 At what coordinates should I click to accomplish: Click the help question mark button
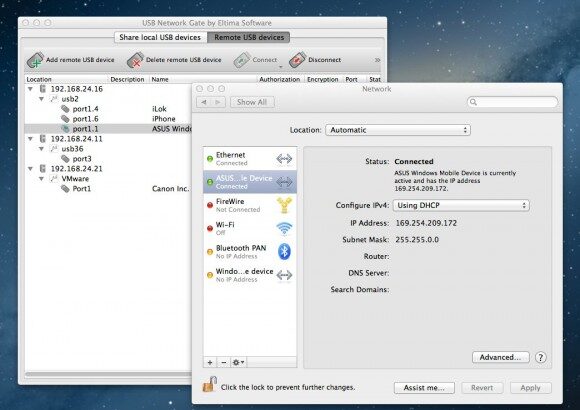point(540,357)
